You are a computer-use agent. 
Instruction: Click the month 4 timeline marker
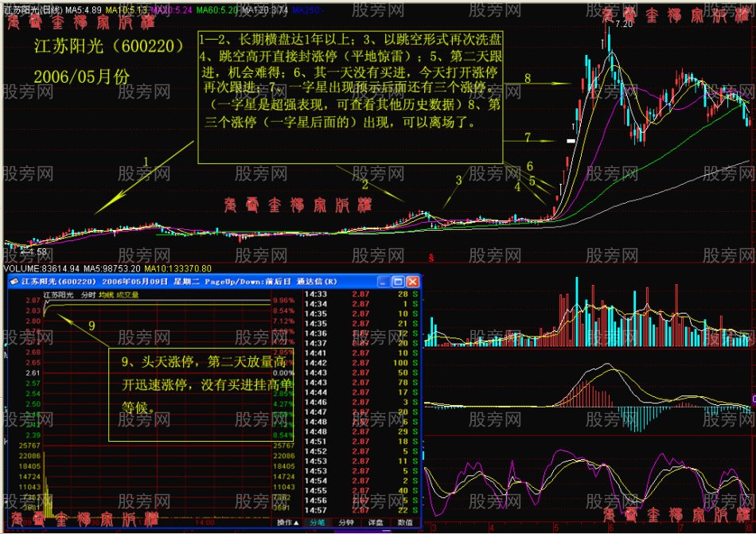(491, 528)
